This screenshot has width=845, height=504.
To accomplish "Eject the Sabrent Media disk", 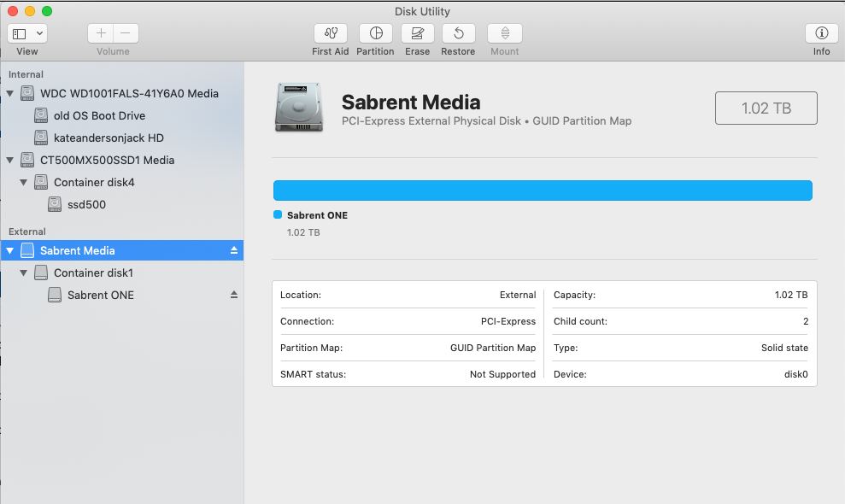I will click(x=234, y=250).
